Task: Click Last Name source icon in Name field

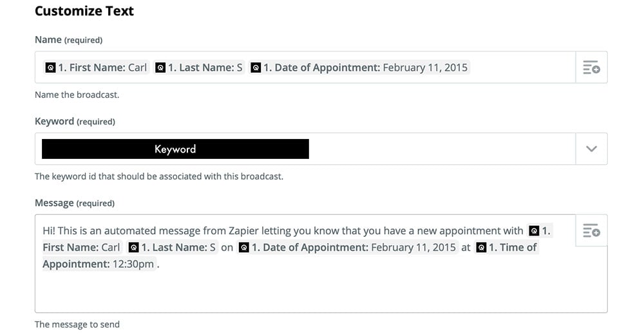Action: pos(160,68)
